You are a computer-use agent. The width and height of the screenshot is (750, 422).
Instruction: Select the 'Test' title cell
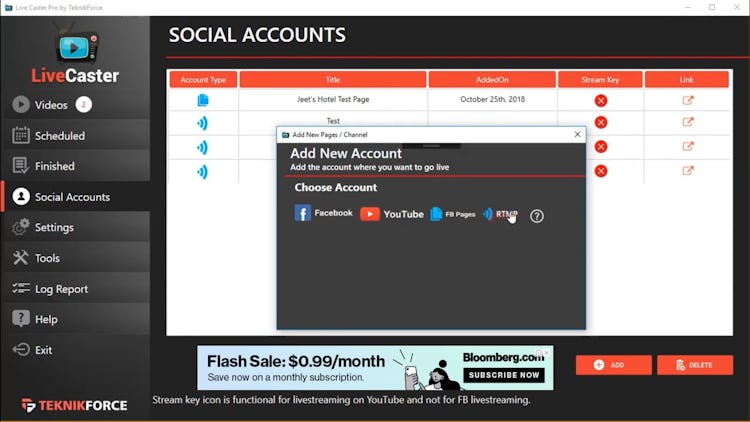point(333,121)
